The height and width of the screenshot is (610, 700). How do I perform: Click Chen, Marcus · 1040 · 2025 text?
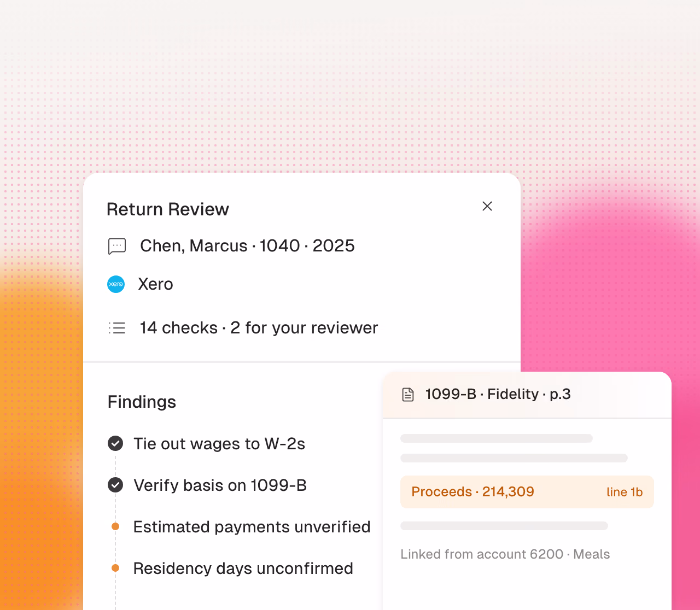coord(247,246)
